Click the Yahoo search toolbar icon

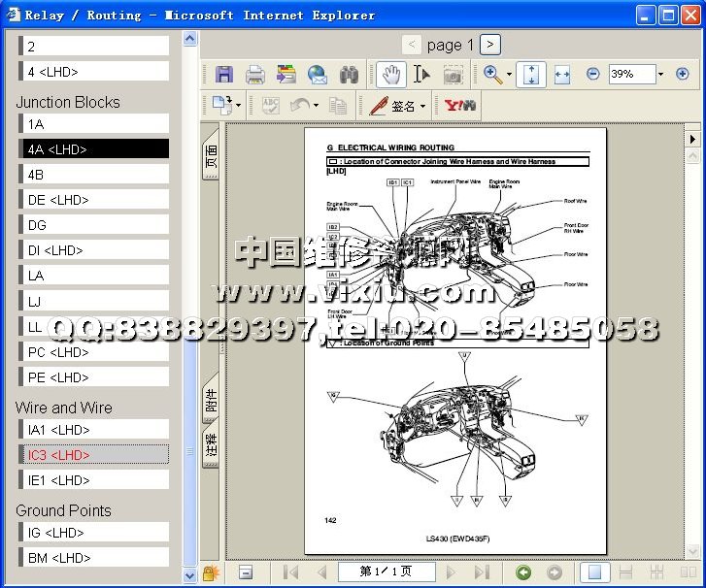point(459,106)
